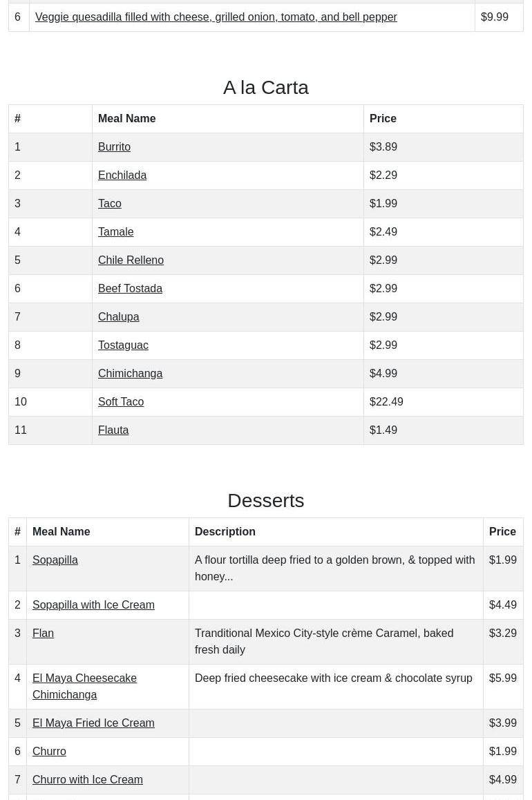Image resolution: width=532 pixels, height=800 pixels.
Task: Select the Soft Taco link
Action: pos(121,402)
